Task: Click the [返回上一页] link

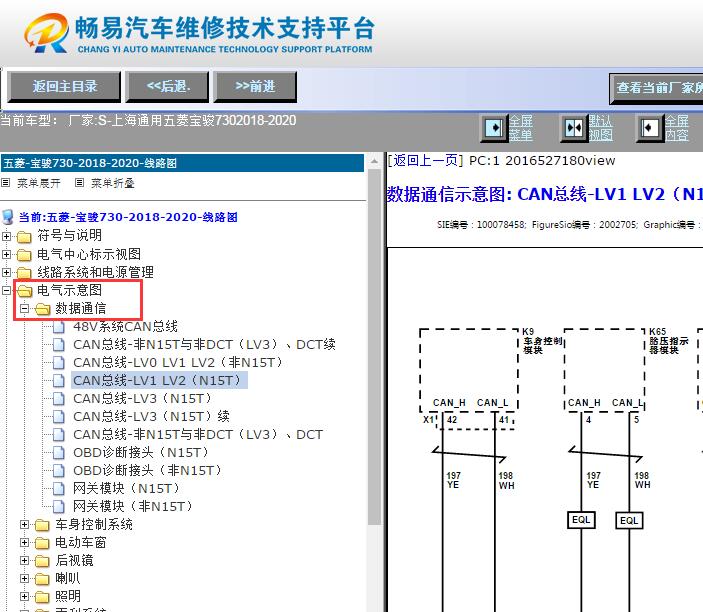Action: pyautogui.click(x=425, y=161)
